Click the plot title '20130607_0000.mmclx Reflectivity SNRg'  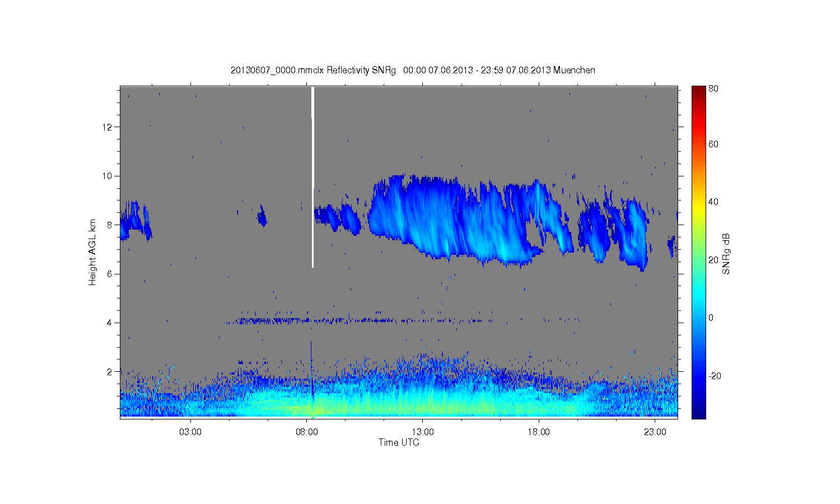pyautogui.click(x=313, y=70)
